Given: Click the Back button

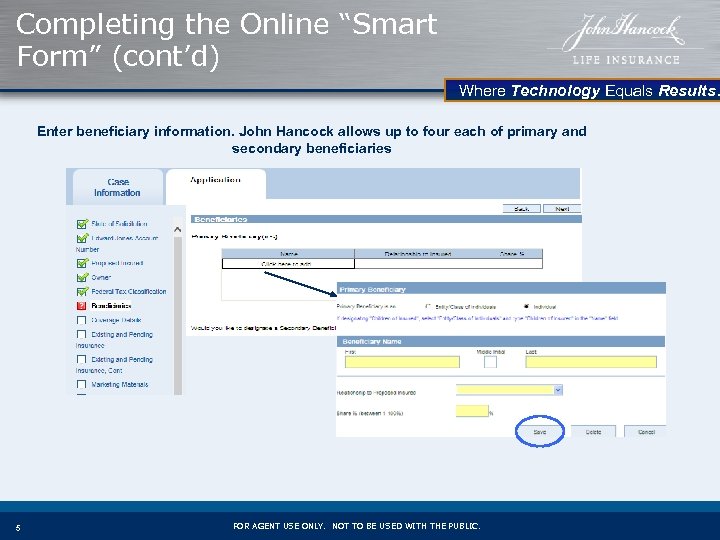Looking at the screenshot, I should coord(522,209).
